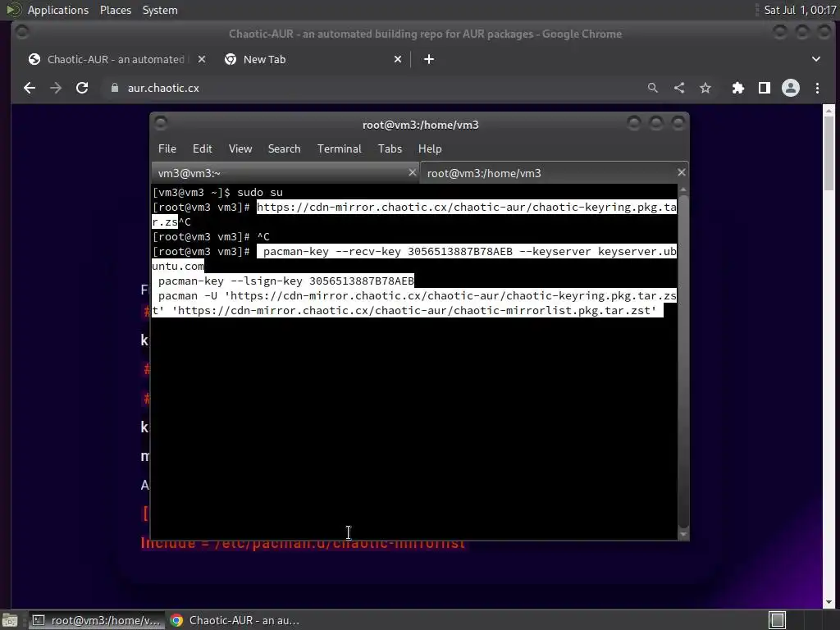Image resolution: width=840 pixels, height=630 pixels.
Task: Open the Terminal menu
Action: pyautogui.click(x=339, y=148)
